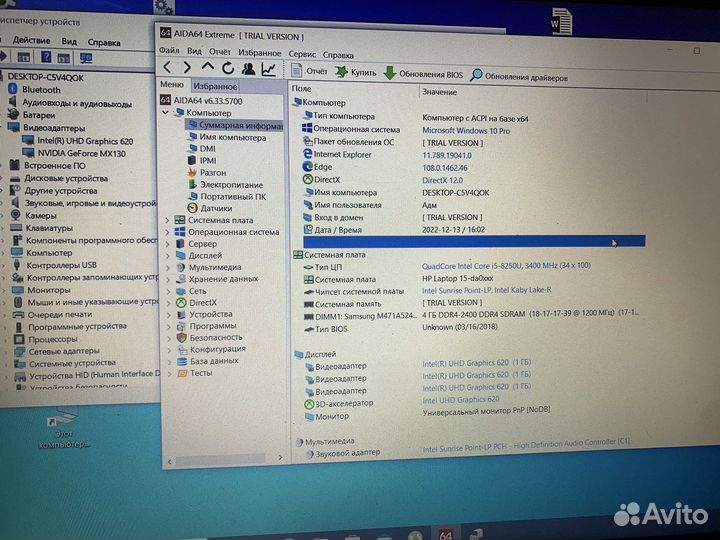Image resolution: width=720 pixels, height=540 pixels.
Task: Select Intel(R) UHD Graphics 620 in Device Manager
Action: tap(85, 141)
